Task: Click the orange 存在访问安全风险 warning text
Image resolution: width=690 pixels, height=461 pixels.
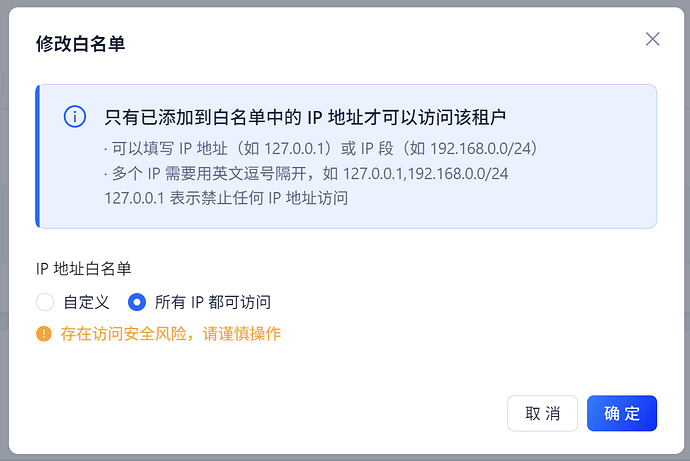Action: click(170, 334)
